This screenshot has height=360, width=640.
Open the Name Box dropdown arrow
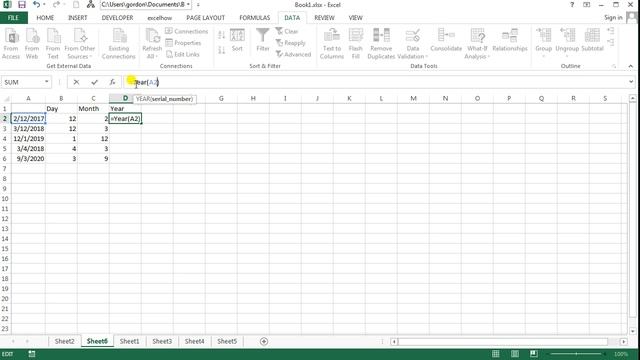47,82
